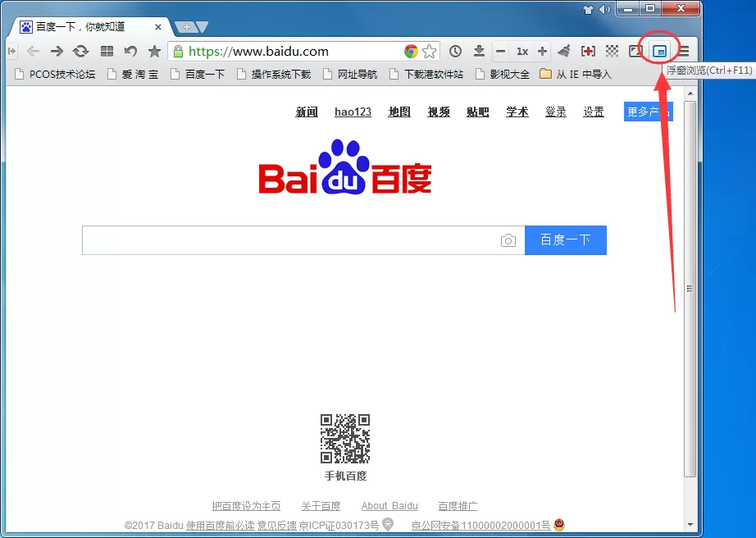Open the 百度推广 link
This screenshot has width=756, height=538.
coord(458,506)
